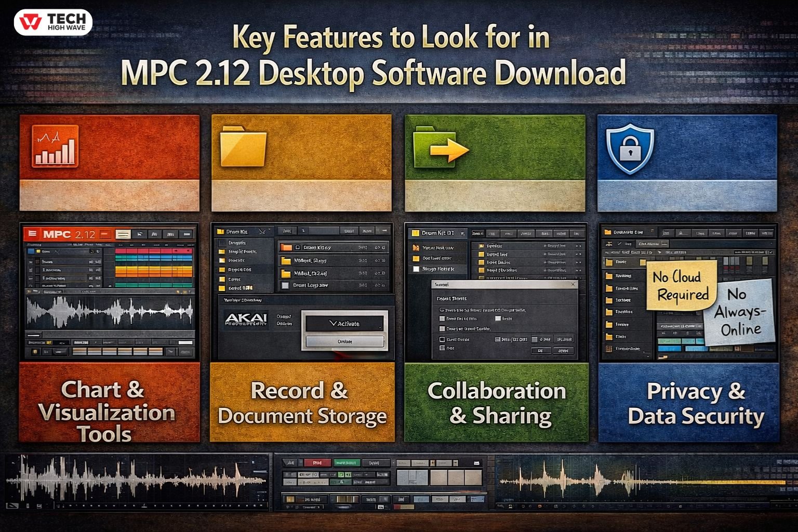Image resolution: width=798 pixels, height=532 pixels.
Task: Select the gray Drum Loop file icon
Action: (x=285, y=285)
